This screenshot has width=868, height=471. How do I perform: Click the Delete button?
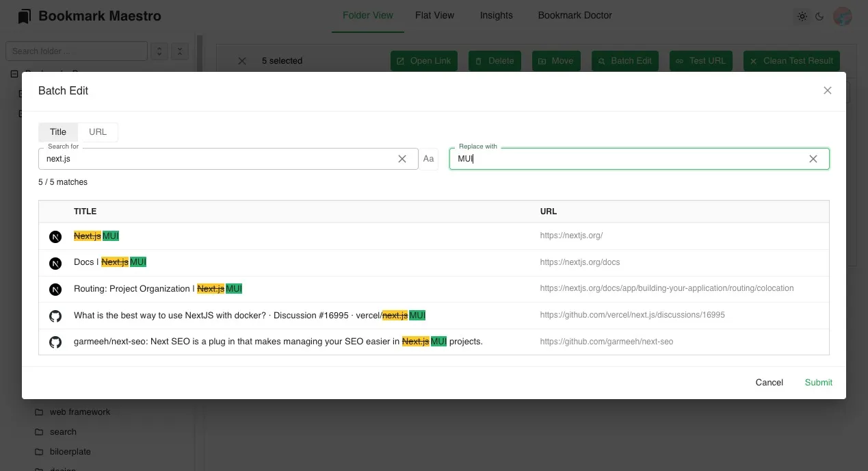[495, 61]
